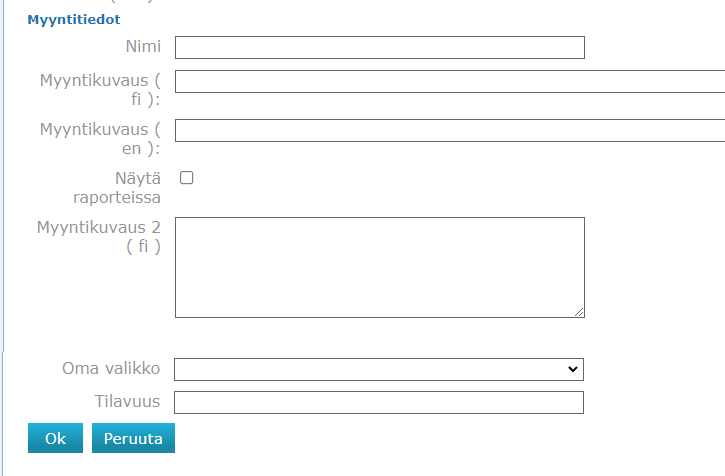Tick the Näytä raporteissa checkbox

pyautogui.click(x=186, y=178)
